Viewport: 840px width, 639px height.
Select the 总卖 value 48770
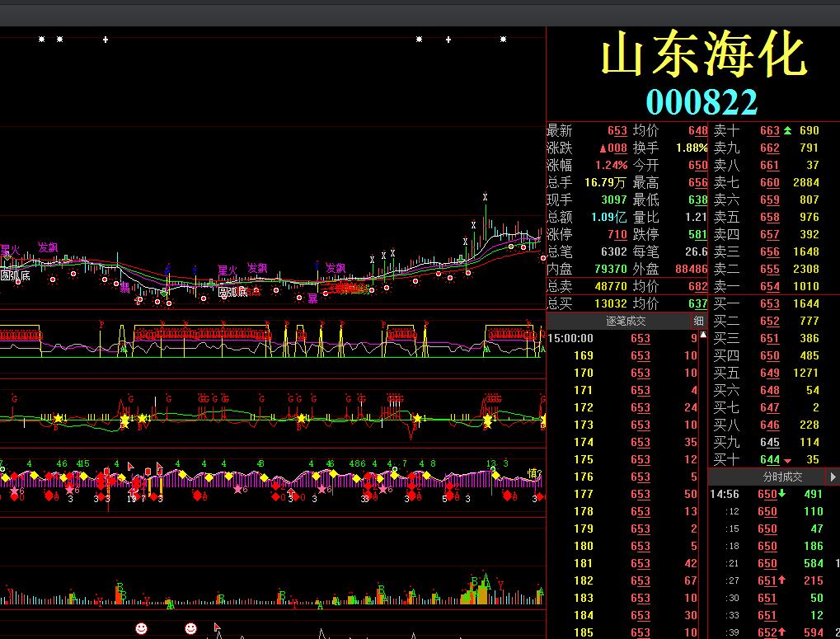[x=611, y=287]
